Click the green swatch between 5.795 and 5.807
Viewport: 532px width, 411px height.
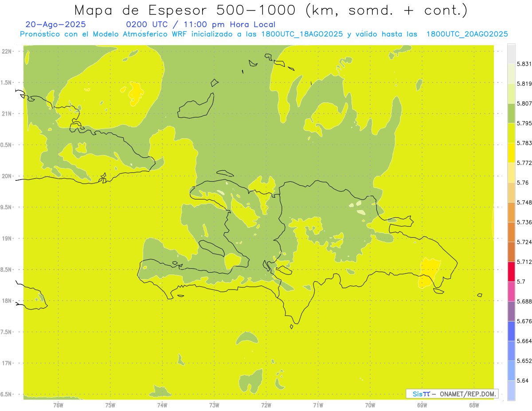coord(511,113)
